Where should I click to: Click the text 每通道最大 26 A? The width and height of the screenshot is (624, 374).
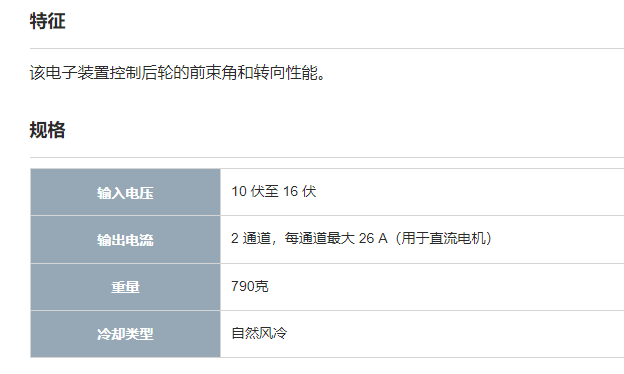click(336, 238)
